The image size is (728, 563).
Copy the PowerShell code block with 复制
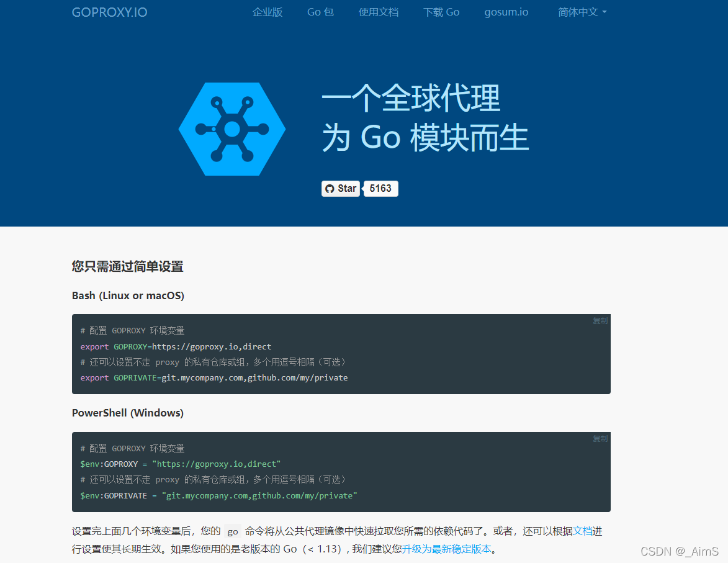pyautogui.click(x=600, y=439)
